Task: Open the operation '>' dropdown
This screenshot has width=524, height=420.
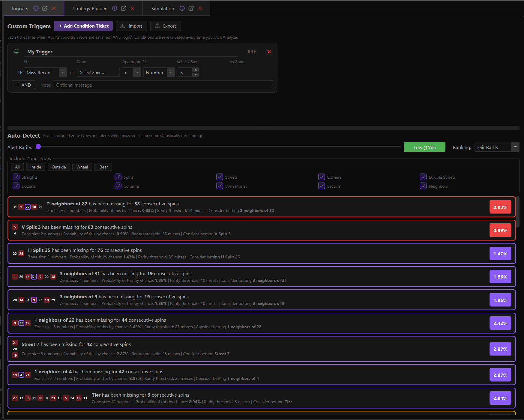Action: point(131,73)
